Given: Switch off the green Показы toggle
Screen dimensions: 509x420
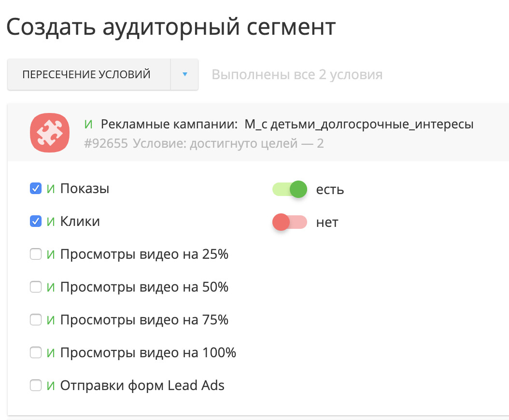Looking at the screenshot, I should point(290,189).
